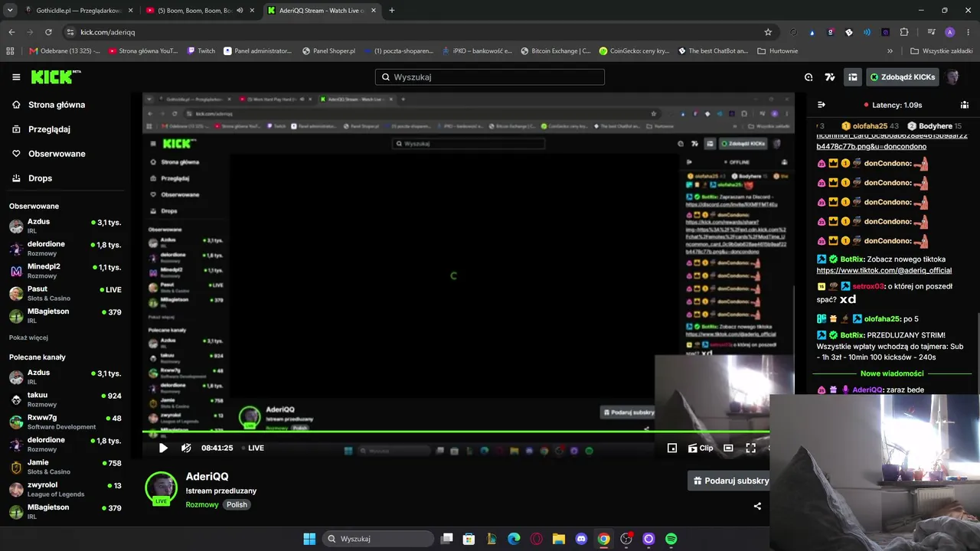Expand Obserwowane list with Pokaż więcej

[x=28, y=337]
